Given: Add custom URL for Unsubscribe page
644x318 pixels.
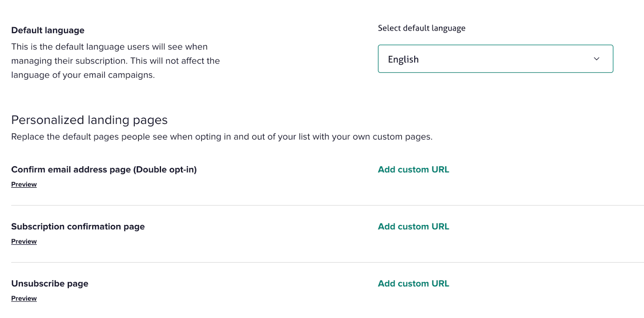Looking at the screenshot, I should pos(413,284).
